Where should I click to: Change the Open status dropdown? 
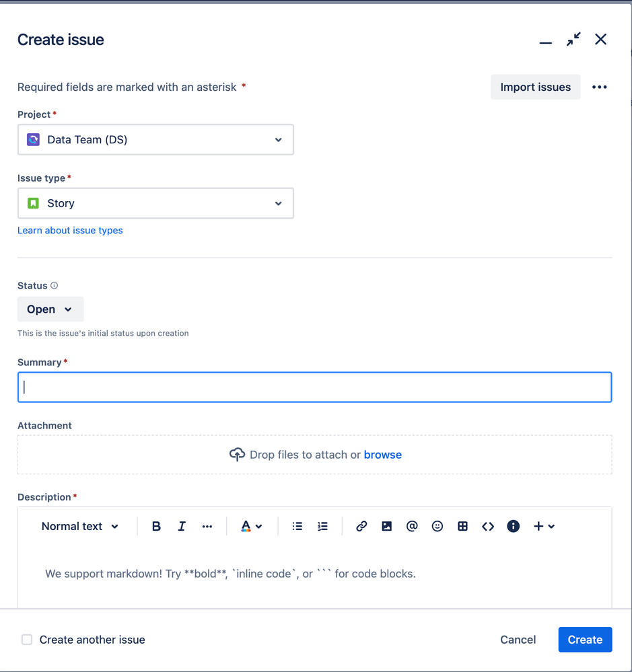point(50,309)
